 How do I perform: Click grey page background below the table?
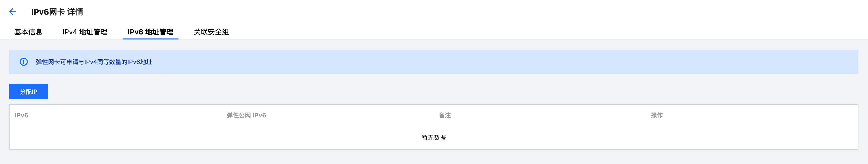click(x=434, y=157)
